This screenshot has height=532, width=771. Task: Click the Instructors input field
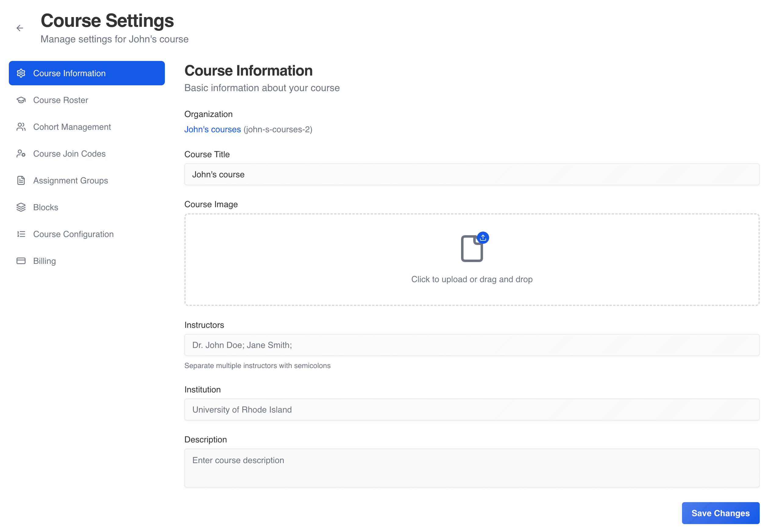[x=472, y=345]
